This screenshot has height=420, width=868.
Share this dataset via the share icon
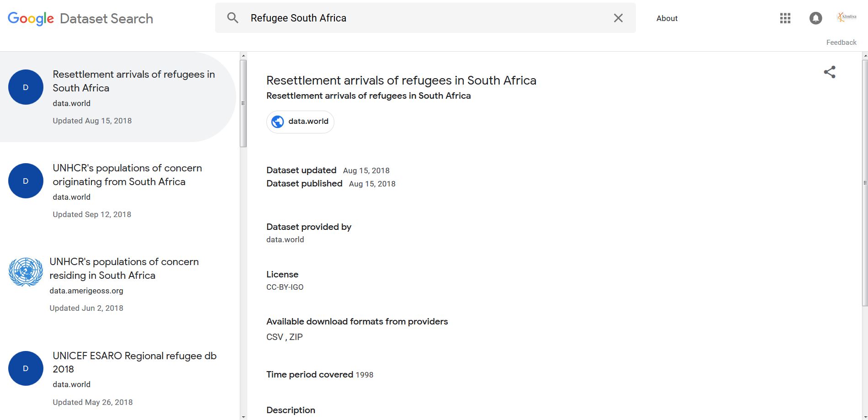tap(830, 72)
